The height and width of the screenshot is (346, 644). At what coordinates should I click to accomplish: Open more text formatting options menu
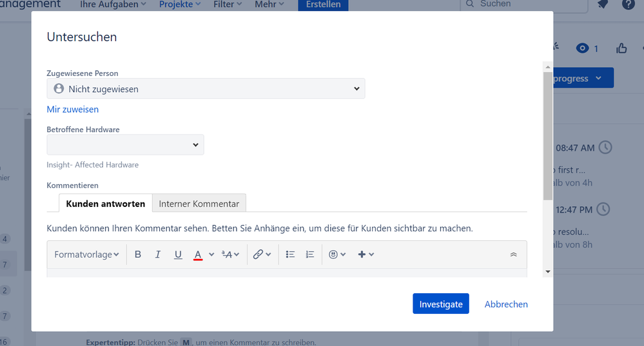pyautogui.click(x=230, y=255)
